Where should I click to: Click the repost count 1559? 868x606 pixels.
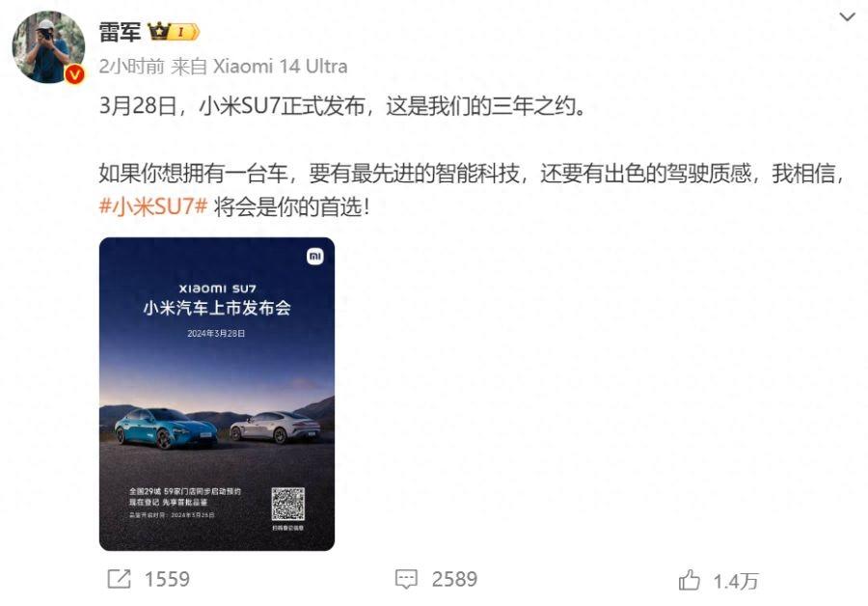point(167,579)
